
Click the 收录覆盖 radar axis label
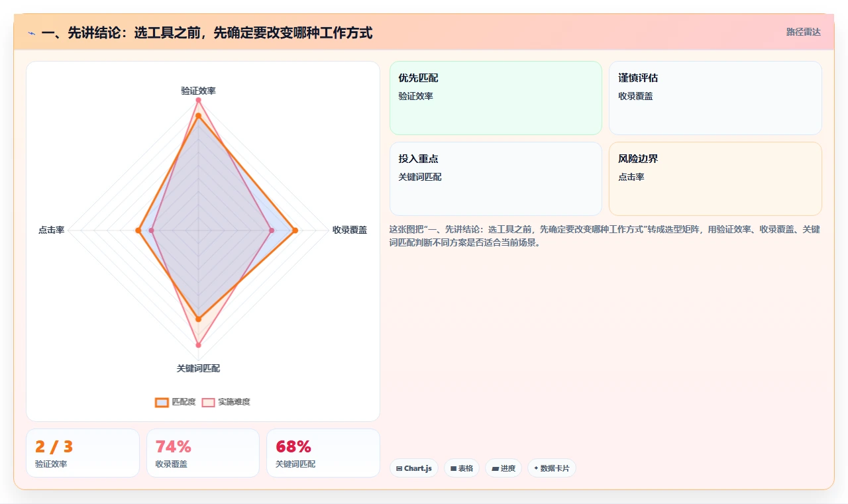(x=350, y=230)
